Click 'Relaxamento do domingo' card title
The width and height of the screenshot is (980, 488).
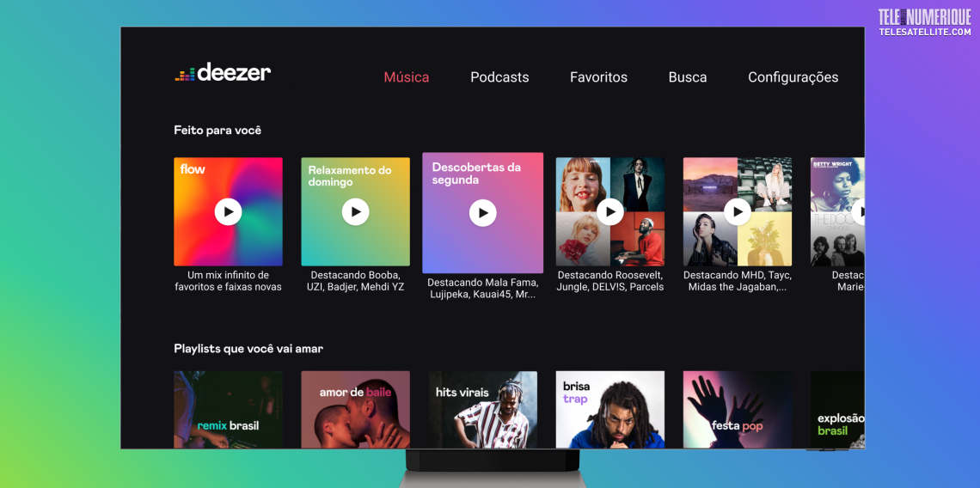coord(350,176)
